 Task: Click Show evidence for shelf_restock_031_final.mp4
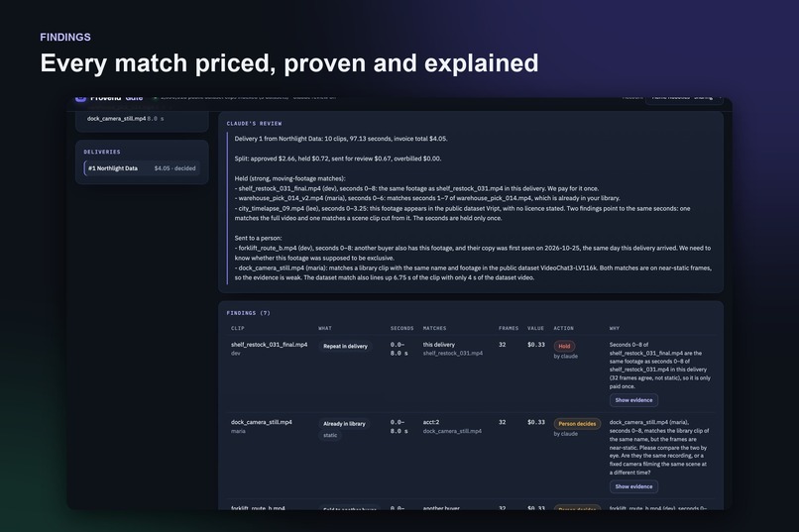(633, 400)
